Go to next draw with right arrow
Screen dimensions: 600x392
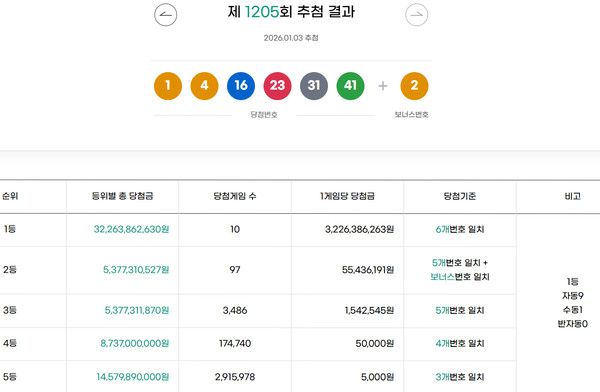(416, 15)
